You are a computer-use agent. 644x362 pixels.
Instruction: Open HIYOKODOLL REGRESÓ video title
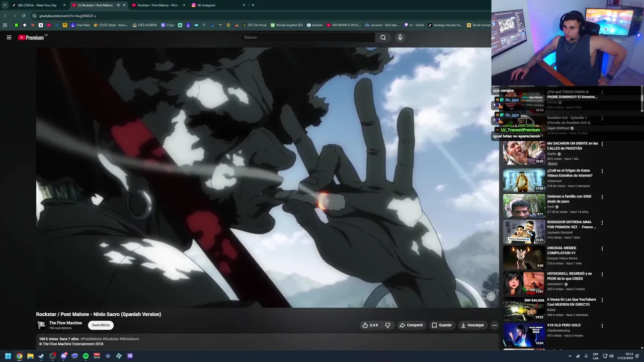point(569,276)
